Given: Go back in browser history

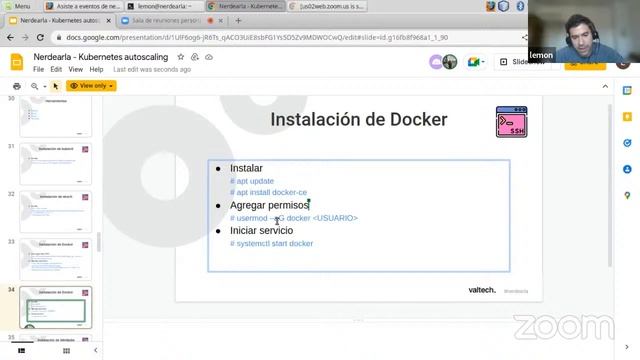Looking at the screenshot, I should click(10, 37).
